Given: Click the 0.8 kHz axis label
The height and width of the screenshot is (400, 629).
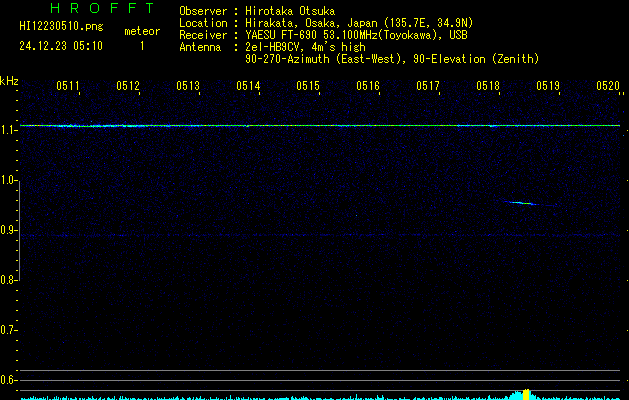Looking at the screenshot, I should 8,280.
